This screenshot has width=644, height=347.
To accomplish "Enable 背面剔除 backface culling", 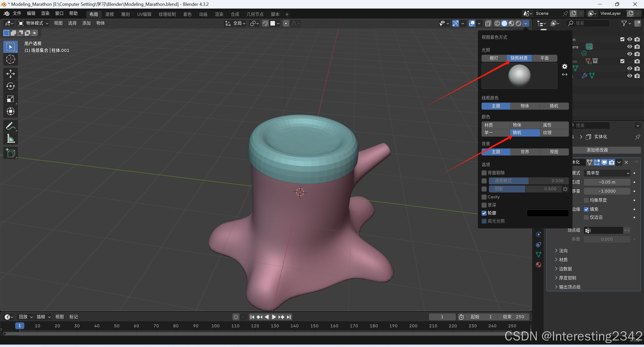I will (484, 173).
